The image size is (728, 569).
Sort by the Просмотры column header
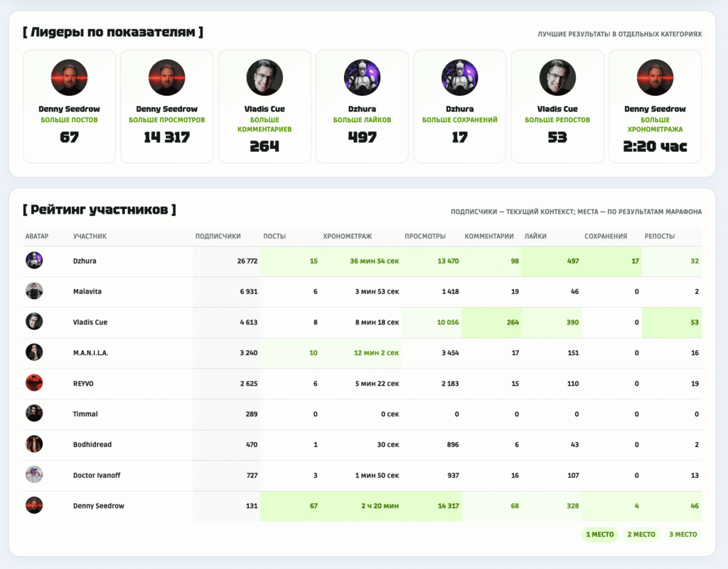click(425, 236)
